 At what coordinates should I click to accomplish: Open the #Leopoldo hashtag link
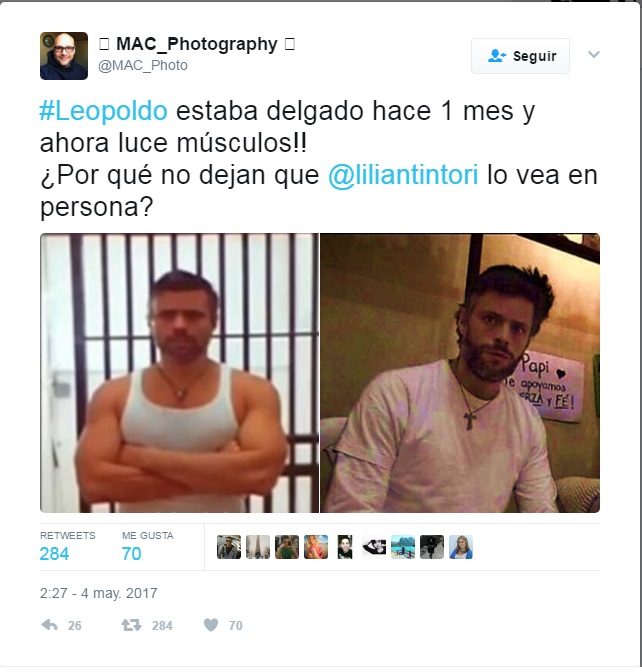(x=103, y=111)
